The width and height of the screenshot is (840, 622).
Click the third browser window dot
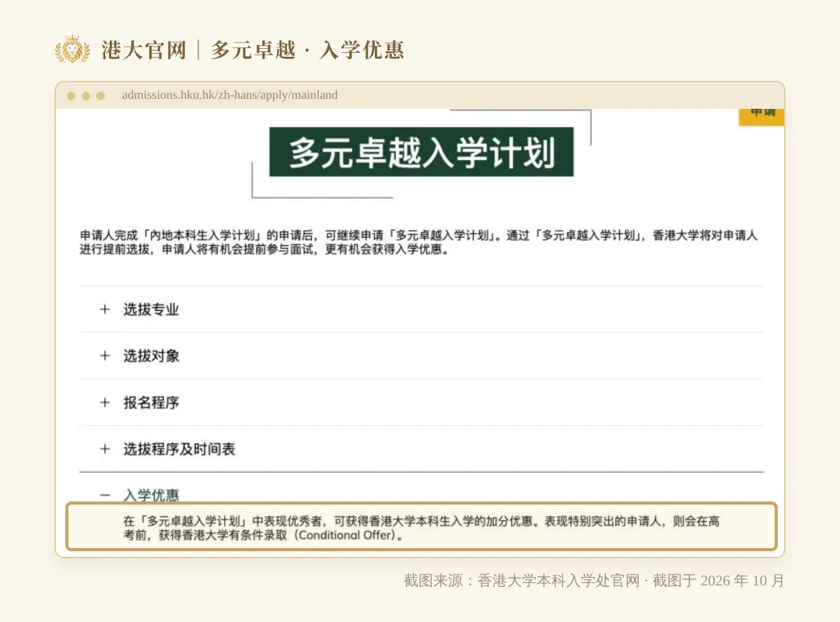100,96
